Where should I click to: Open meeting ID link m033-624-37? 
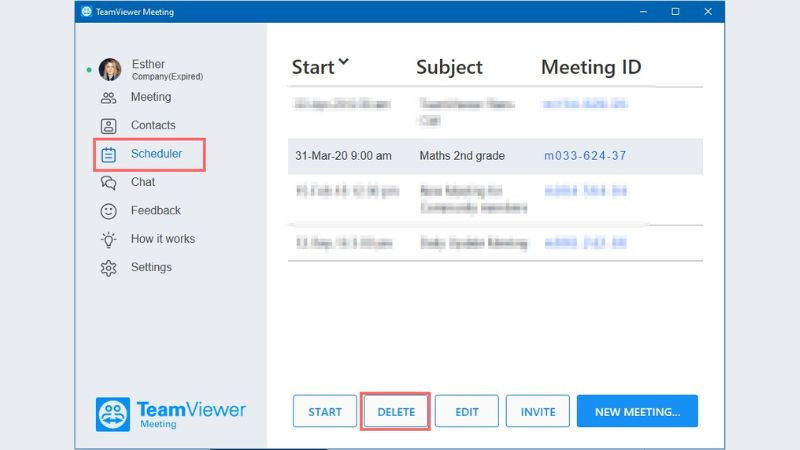point(585,156)
